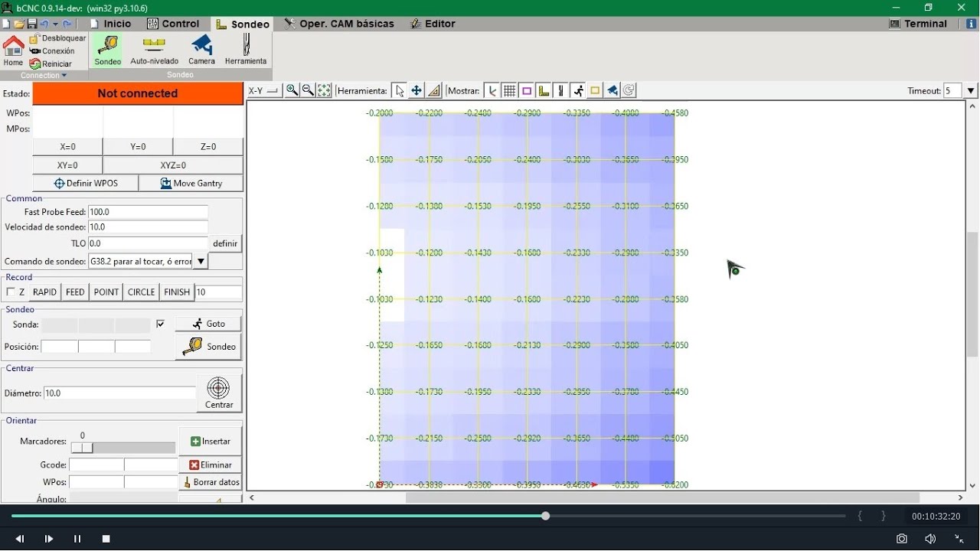This screenshot has width=980, height=551.
Task: Toggle axes display
Action: (x=492, y=90)
